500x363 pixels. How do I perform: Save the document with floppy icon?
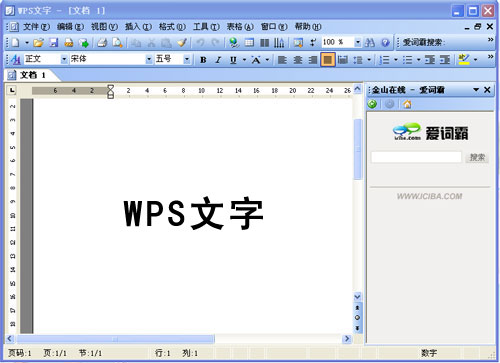pos(54,42)
